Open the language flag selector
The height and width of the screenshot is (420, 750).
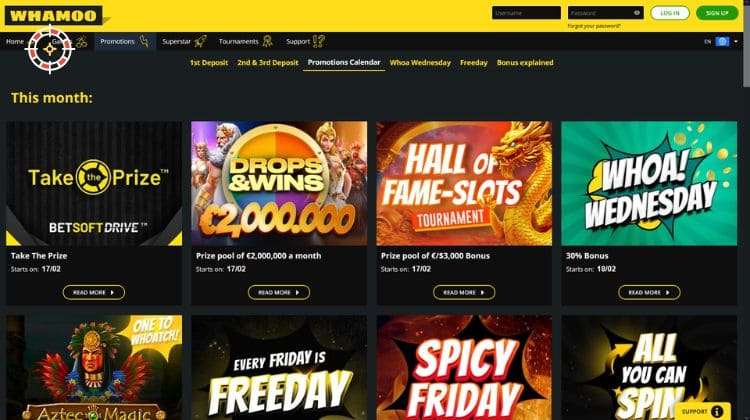[722, 42]
